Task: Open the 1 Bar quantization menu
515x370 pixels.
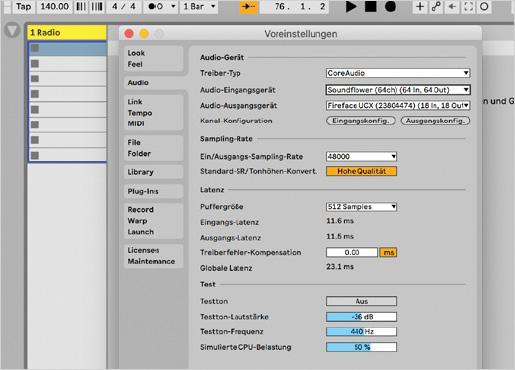Action: click(199, 6)
